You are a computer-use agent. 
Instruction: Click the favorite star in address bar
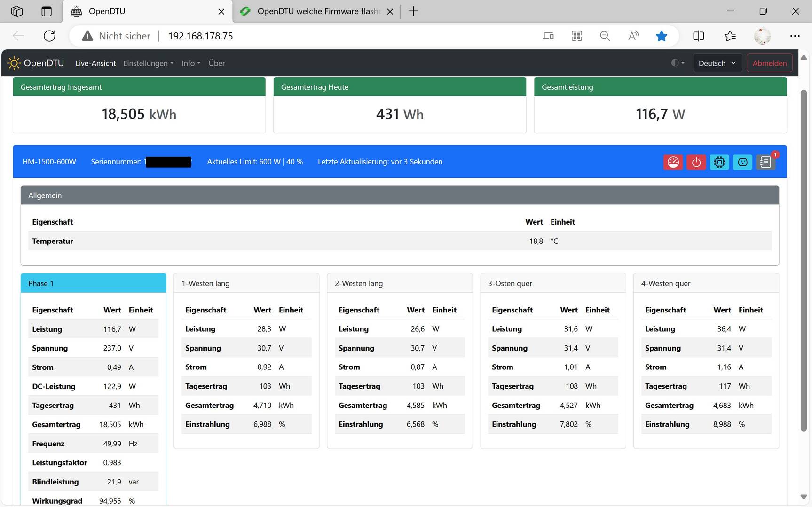coord(662,36)
